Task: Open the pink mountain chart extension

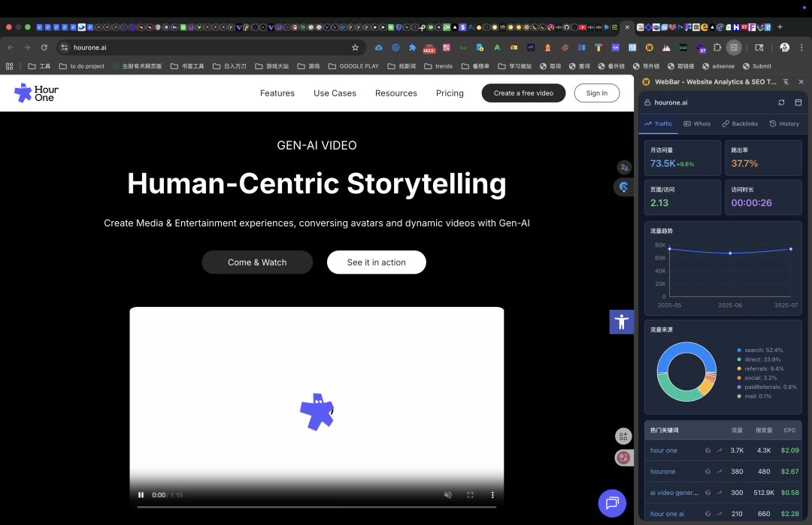Action: [666, 47]
